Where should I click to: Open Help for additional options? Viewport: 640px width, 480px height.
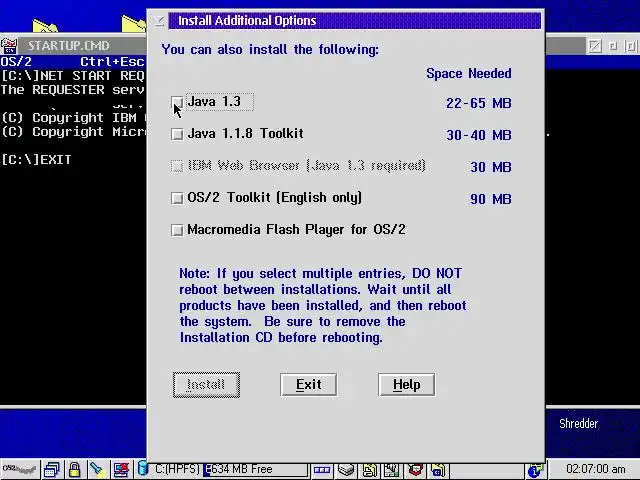point(407,384)
